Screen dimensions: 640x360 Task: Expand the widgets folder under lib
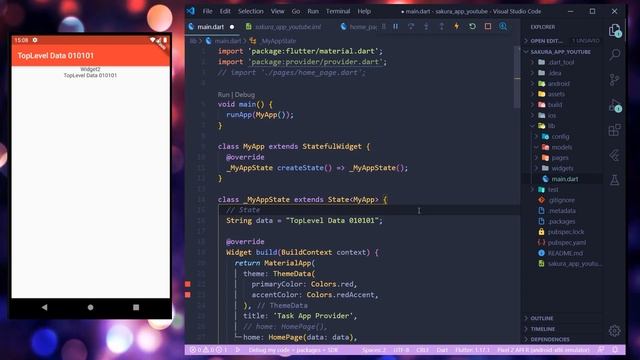(x=562, y=168)
